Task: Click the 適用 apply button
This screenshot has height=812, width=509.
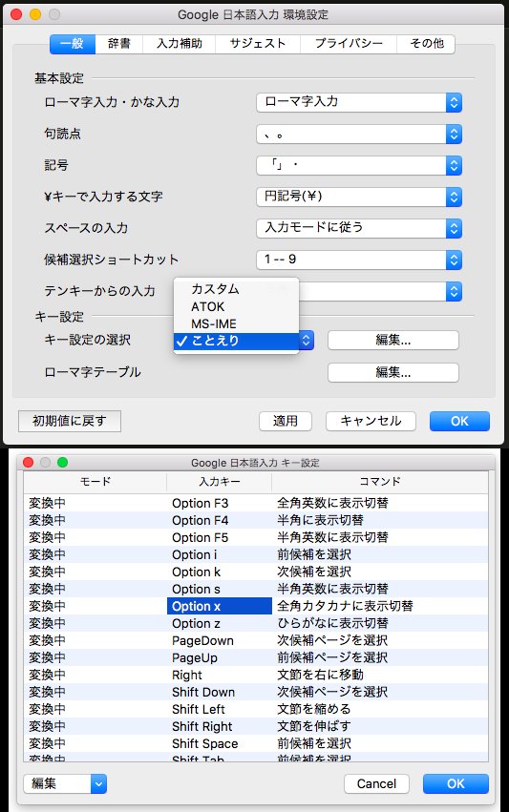Action: click(x=286, y=421)
